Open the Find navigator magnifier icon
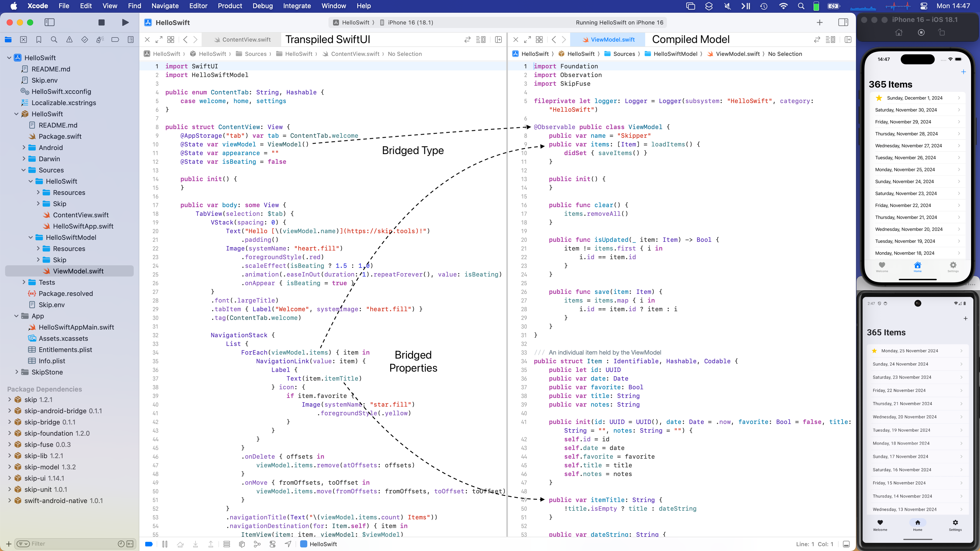 (54, 40)
